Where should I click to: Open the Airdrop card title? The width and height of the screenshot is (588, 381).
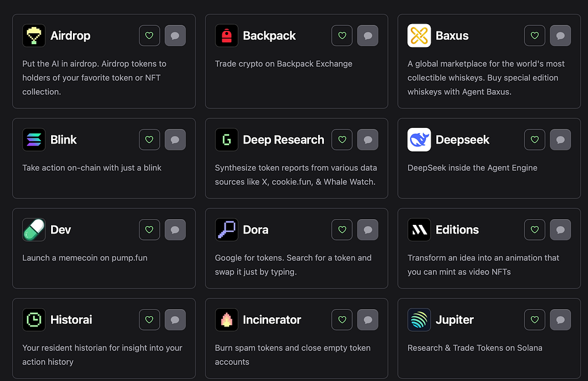pyautogui.click(x=71, y=36)
